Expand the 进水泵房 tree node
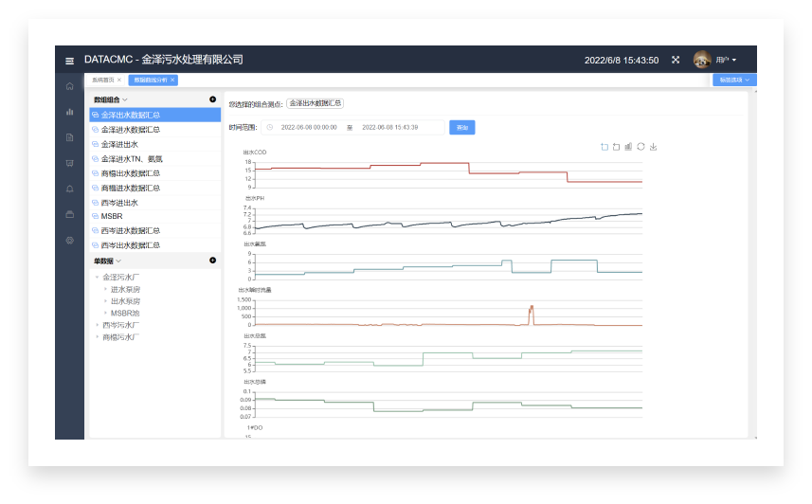Viewport: 812px width, 504px height. click(105, 289)
